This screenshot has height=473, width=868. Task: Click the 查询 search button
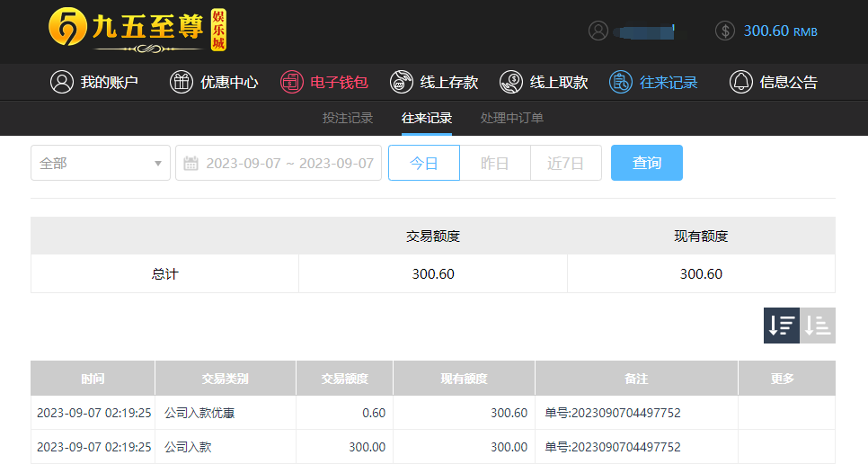coord(647,163)
